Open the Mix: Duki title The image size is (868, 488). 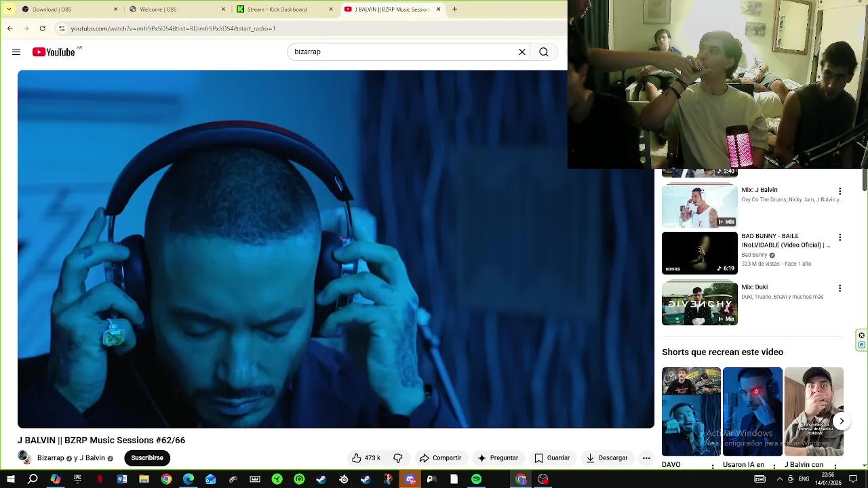(754, 287)
